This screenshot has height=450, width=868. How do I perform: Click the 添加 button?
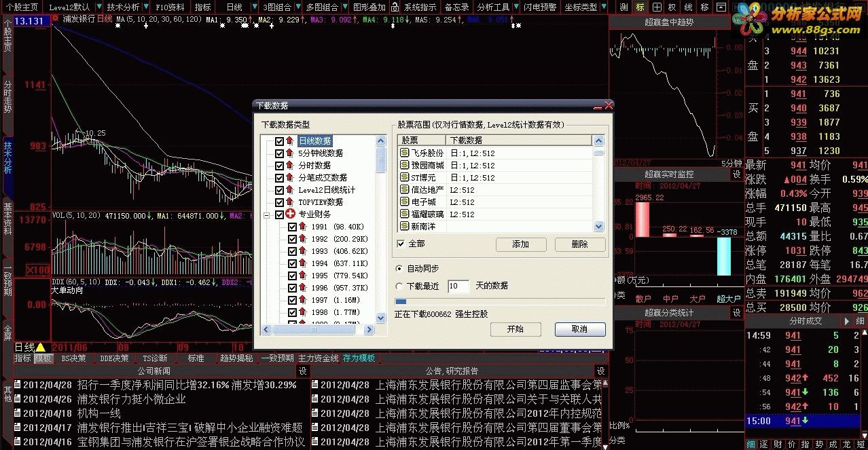click(x=521, y=244)
